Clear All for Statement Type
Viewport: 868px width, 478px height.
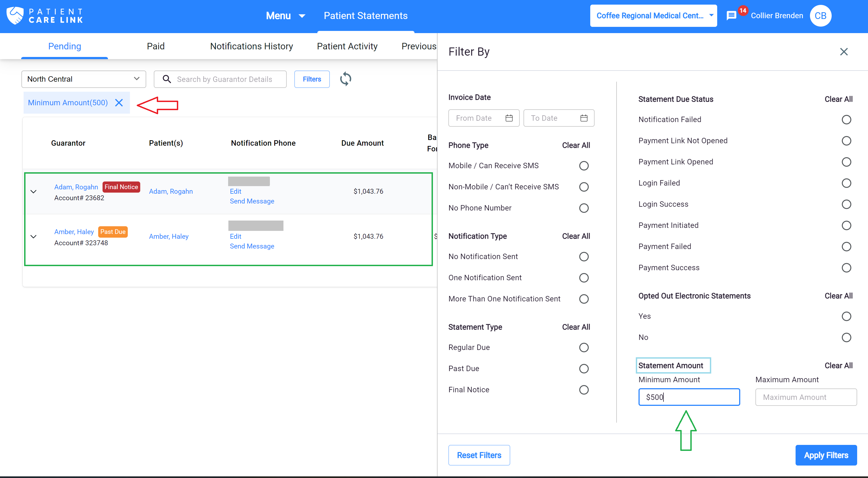pos(576,327)
